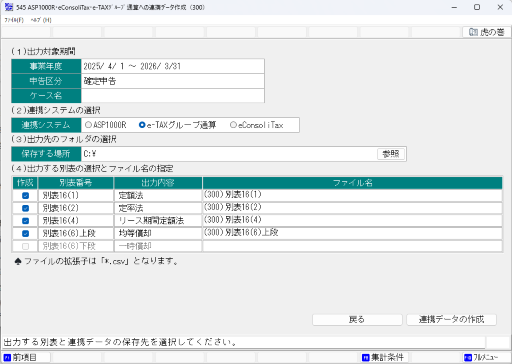Click the 集計条件 function key button
The height and width of the screenshot is (364, 512).
click(384, 358)
